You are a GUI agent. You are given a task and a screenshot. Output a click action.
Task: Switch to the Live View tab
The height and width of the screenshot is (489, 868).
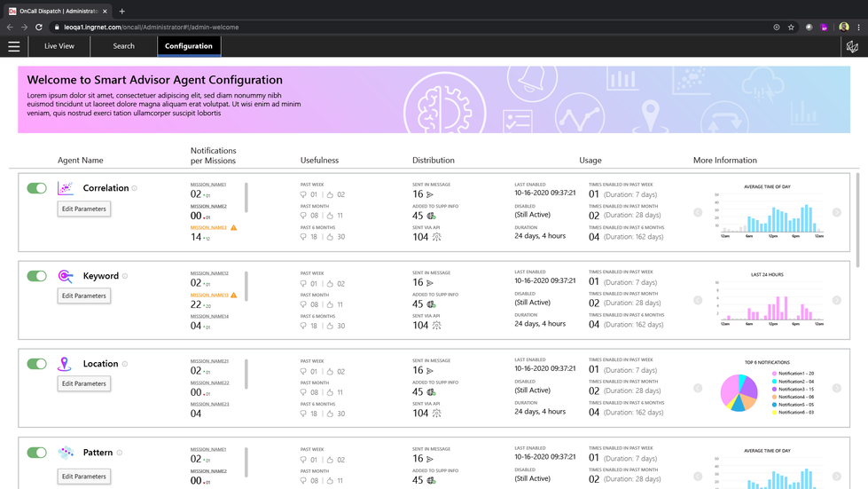click(x=59, y=46)
